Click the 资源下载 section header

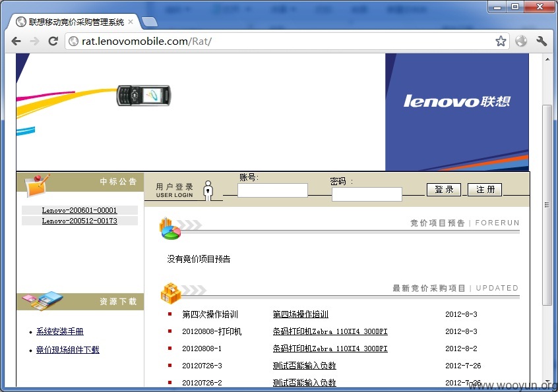(x=80, y=301)
